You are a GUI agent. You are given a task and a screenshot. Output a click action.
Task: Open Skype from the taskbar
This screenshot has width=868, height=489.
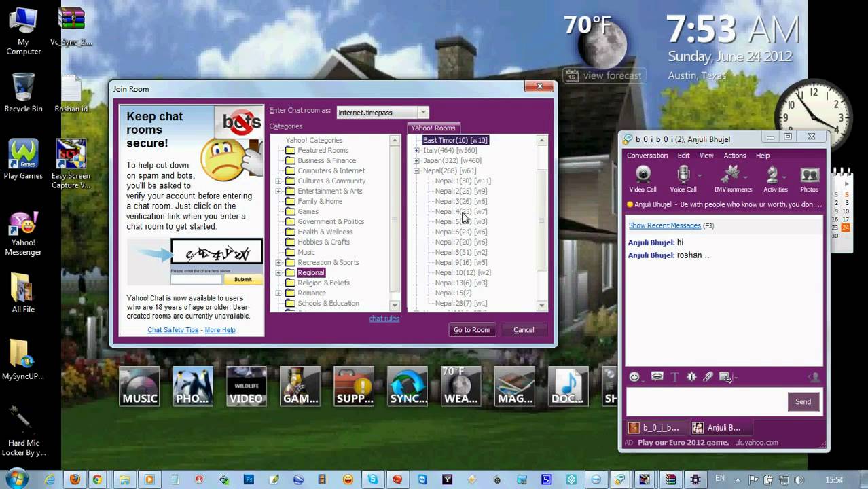click(373, 479)
